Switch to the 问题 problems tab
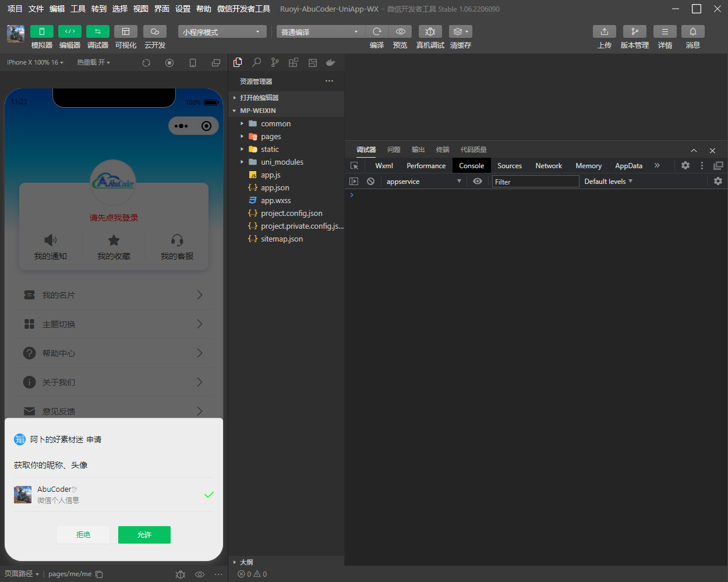 (x=394, y=150)
